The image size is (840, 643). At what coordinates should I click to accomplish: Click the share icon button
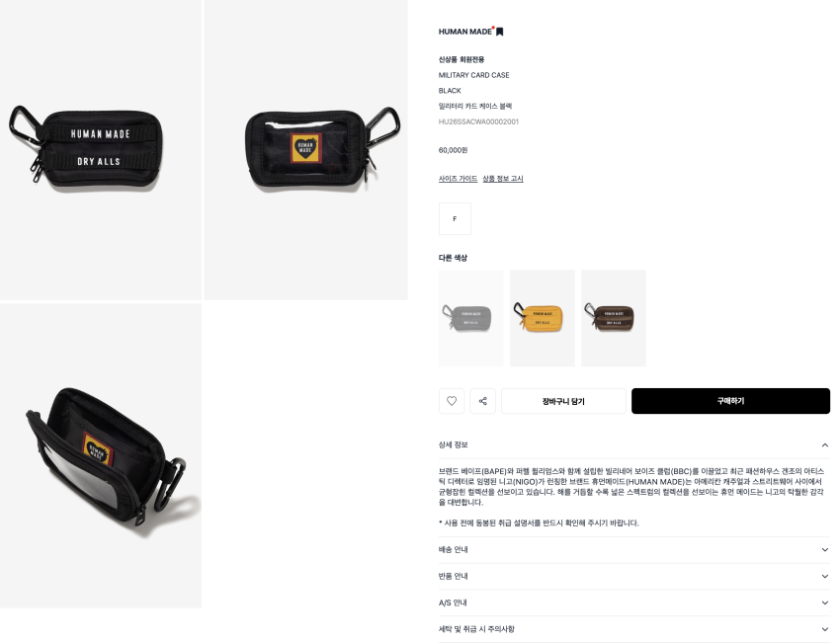(x=482, y=401)
